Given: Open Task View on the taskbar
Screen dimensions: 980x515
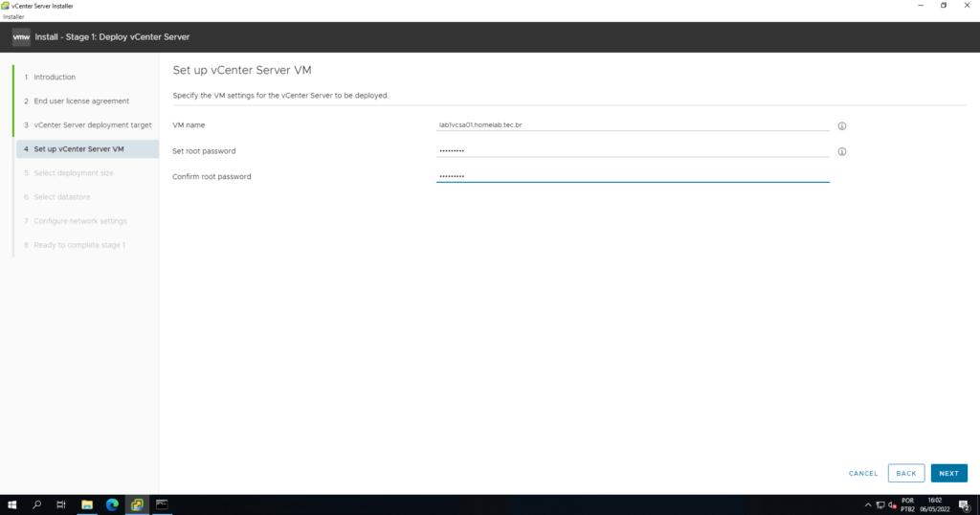Looking at the screenshot, I should point(60,504).
